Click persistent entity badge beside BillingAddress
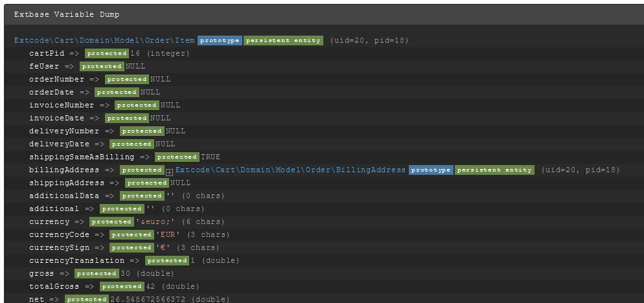 coord(494,170)
